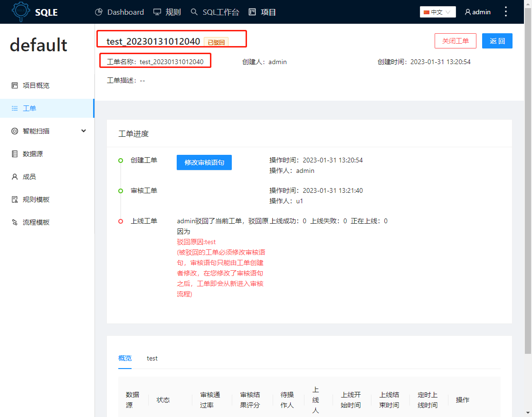Click the 修改审核语句 button

click(204, 162)
